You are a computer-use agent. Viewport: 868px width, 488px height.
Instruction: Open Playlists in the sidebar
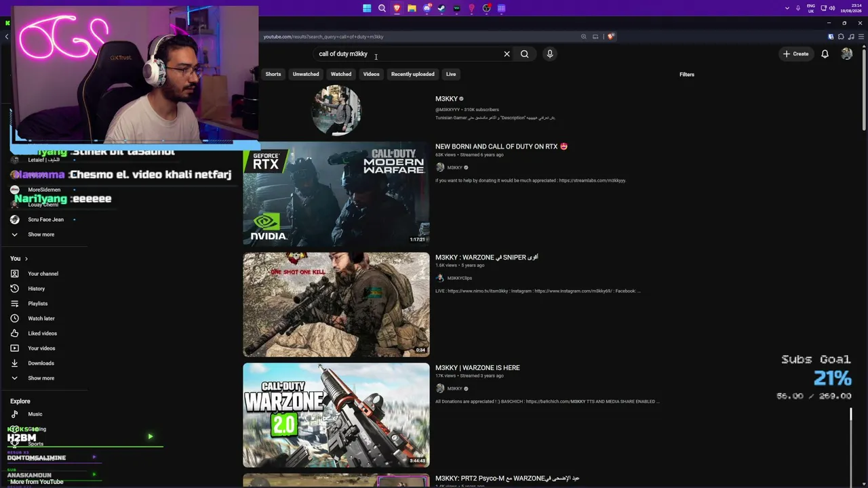38,304
